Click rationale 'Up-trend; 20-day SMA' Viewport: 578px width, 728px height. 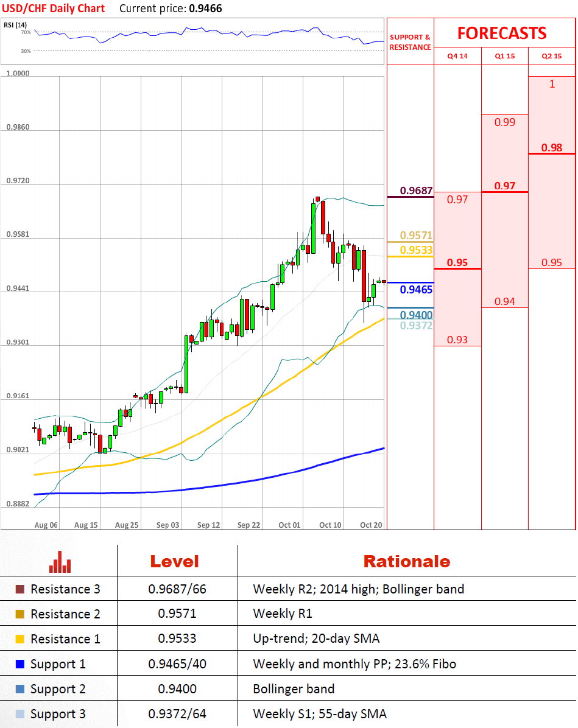[x=317, y=639]
